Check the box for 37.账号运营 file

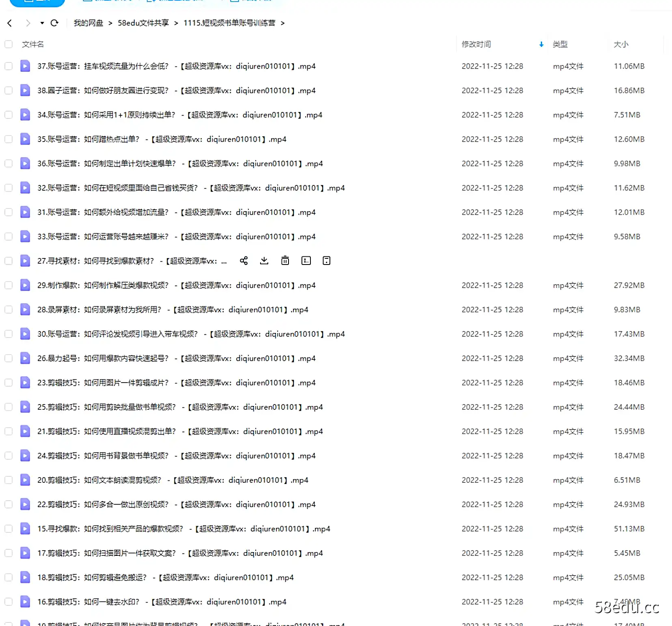[x=9, y=66]
